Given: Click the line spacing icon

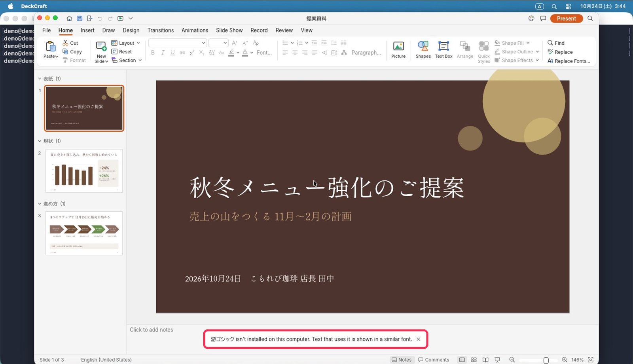Looking at the screenshot, I should coord(334,43).
